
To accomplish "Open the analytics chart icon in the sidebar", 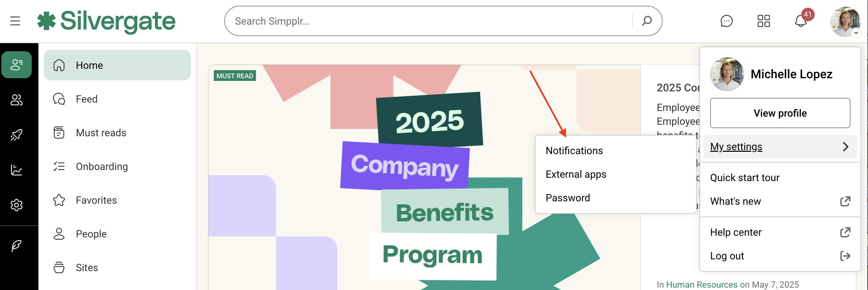I will (17, 170).
